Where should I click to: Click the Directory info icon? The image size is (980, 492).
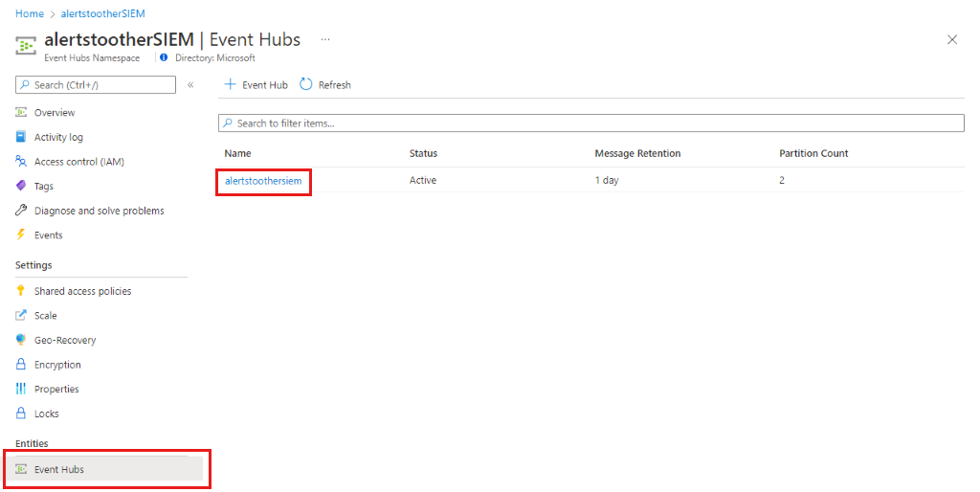(164, 57)
